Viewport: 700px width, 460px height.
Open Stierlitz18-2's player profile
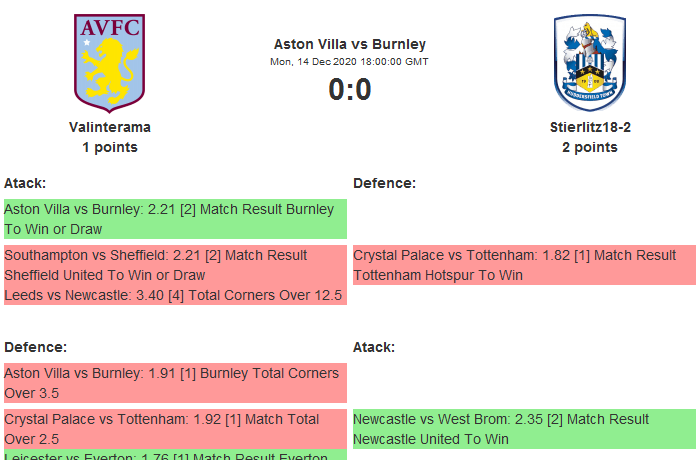click(x=590, y=127)
